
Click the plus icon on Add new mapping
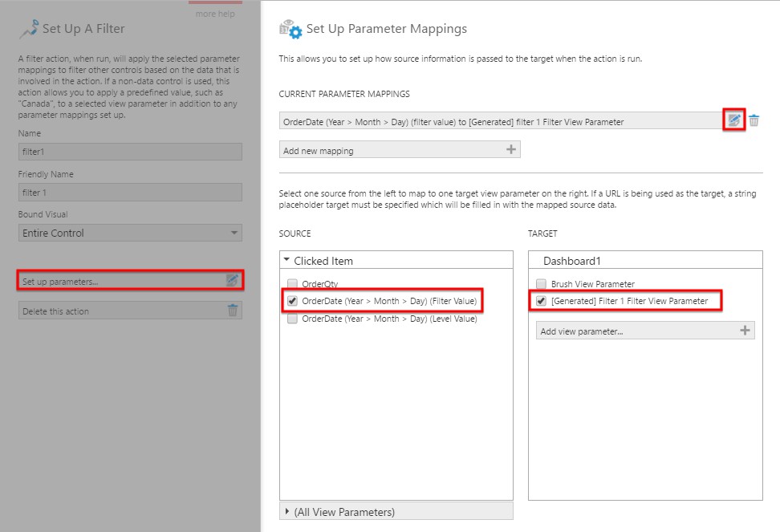(510, 148)
